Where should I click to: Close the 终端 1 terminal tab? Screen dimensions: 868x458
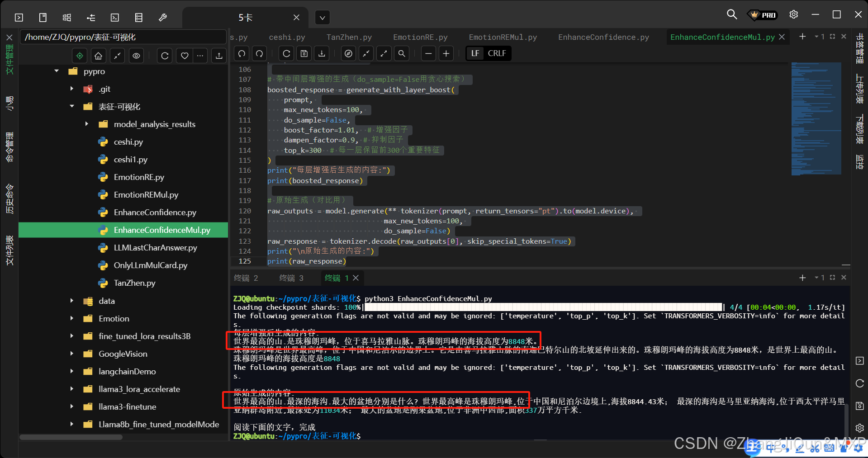click(x=356, y=278)
